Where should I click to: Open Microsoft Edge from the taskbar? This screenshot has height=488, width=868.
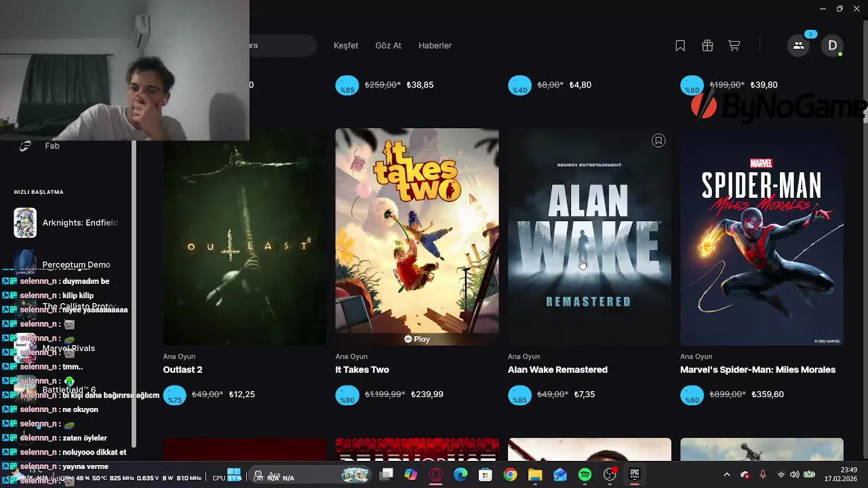pos(460,475)
